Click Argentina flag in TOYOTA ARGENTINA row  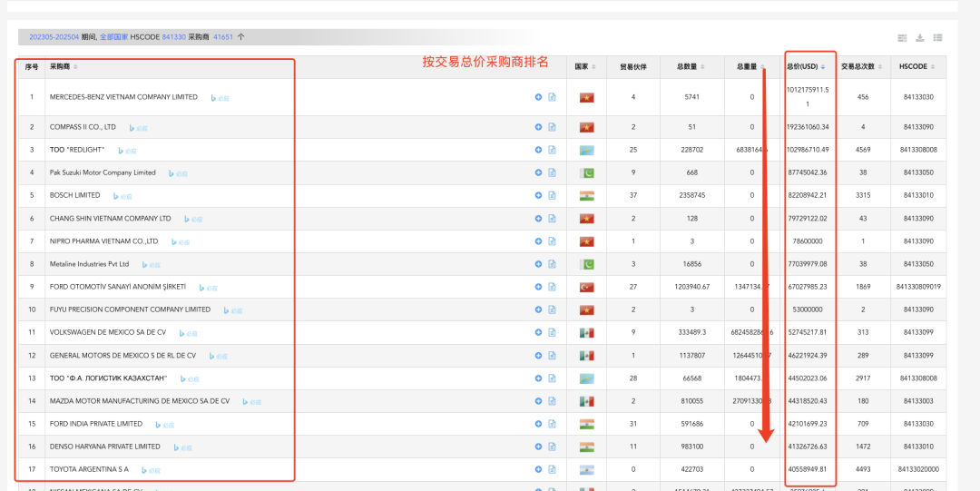[x=586, y=469]
